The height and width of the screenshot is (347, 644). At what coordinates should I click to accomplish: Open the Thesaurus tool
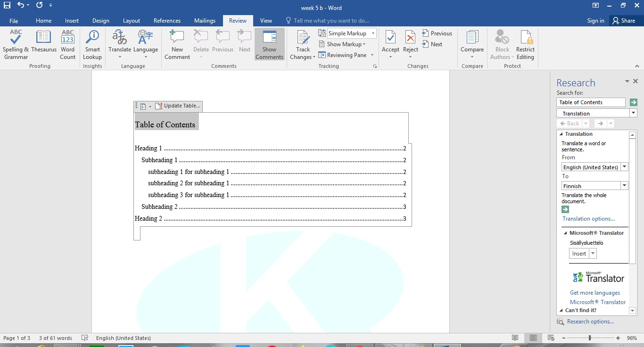point(44,41)
